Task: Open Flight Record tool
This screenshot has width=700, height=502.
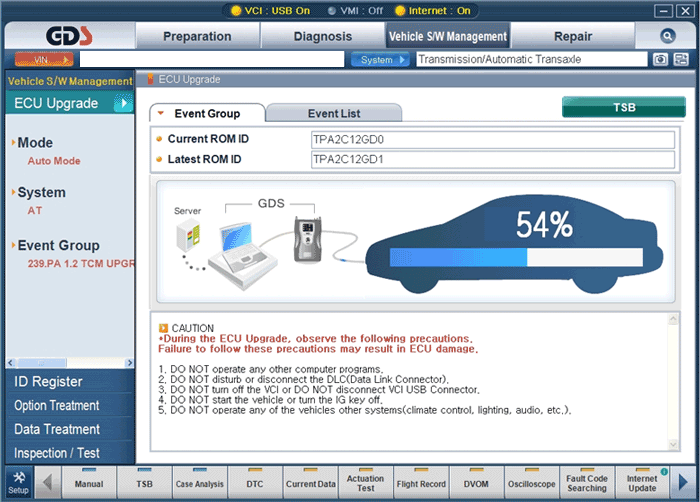Action: tap(421, 482)
